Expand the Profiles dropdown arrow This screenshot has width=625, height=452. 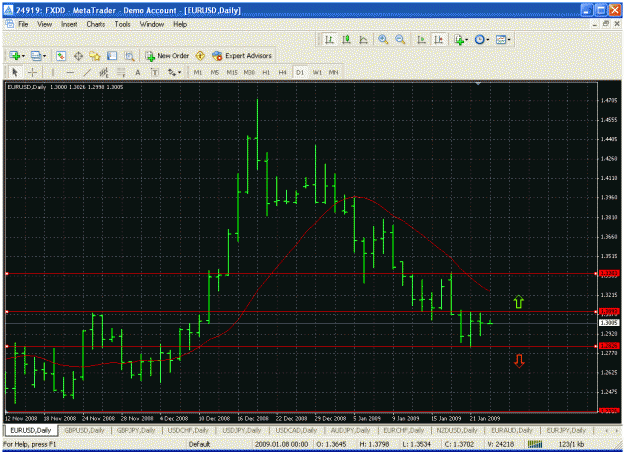tap(44, 56)
